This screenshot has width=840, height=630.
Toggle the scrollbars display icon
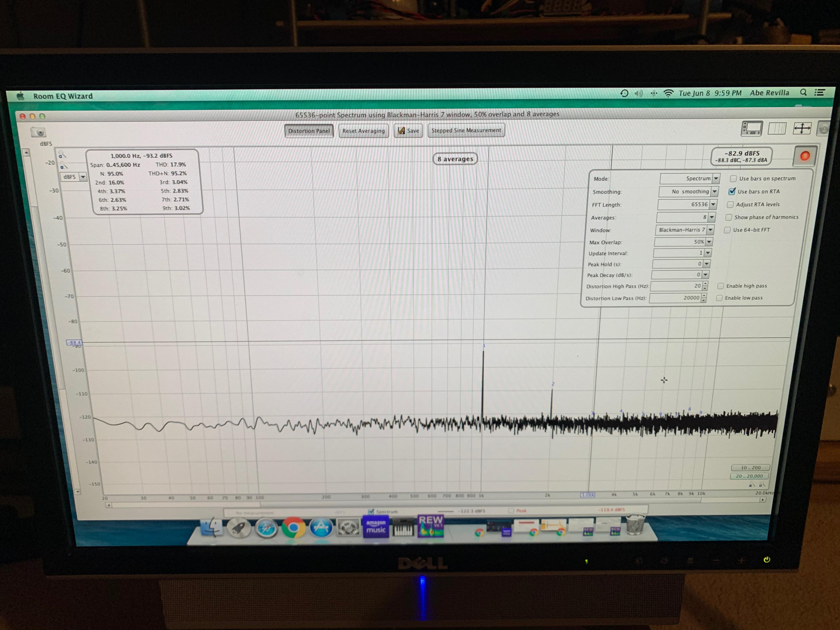tap(752, 128)
